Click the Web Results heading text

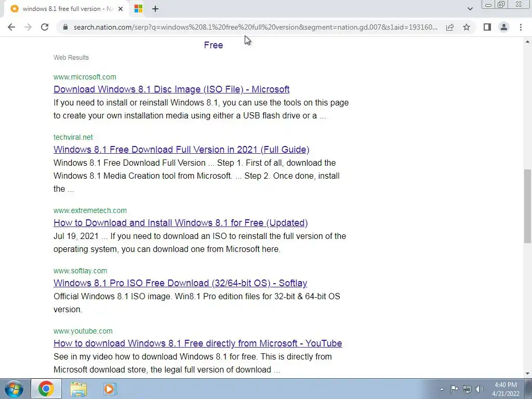click(71, 57)
